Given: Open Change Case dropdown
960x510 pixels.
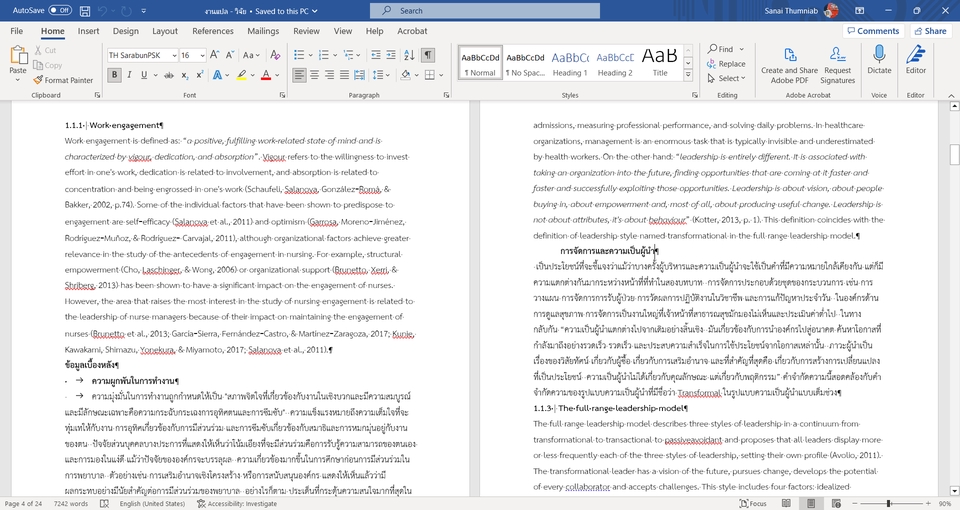Looking at the screenshot, I should (x=251, y=55).
